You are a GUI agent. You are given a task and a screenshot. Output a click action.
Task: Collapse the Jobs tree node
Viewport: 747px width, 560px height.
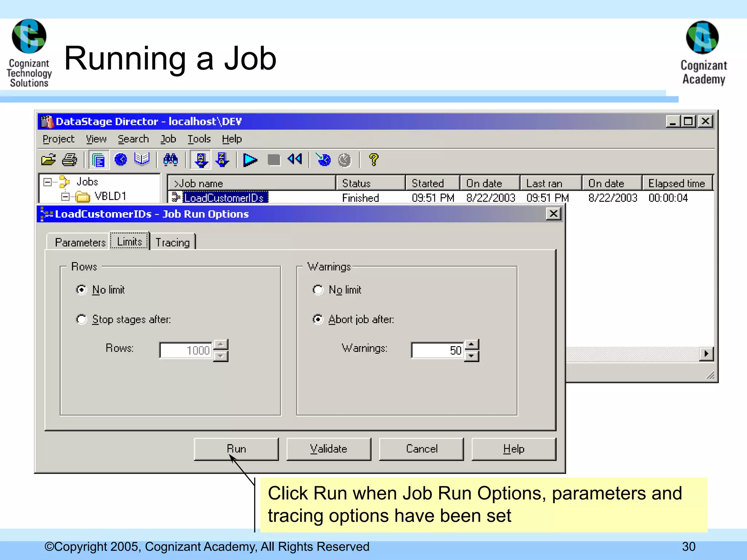(47, 182)
